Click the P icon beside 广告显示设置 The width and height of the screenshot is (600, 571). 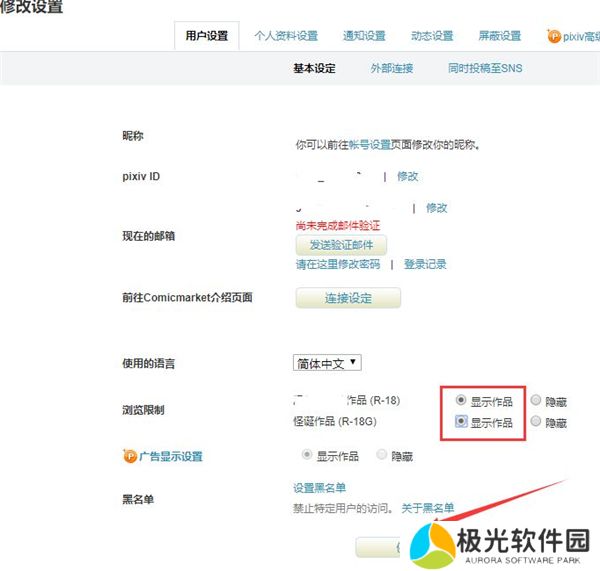(129, 456)
